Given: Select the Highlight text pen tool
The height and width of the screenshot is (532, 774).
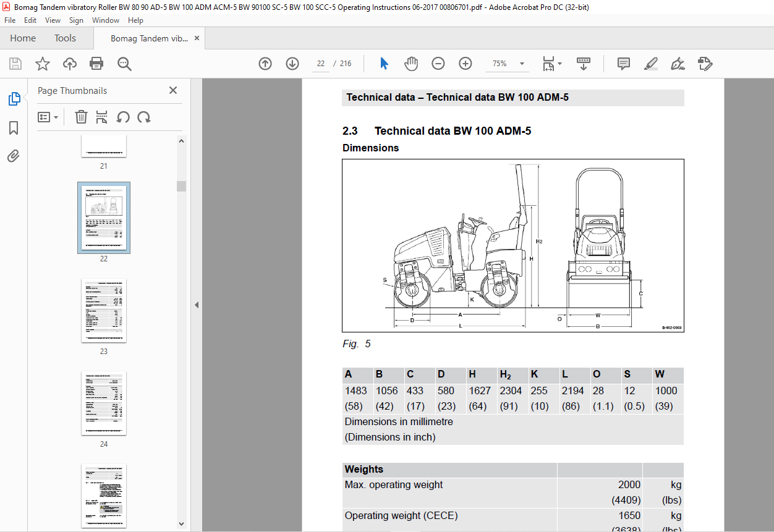Looking at the screenshot, I should (650, 64).
